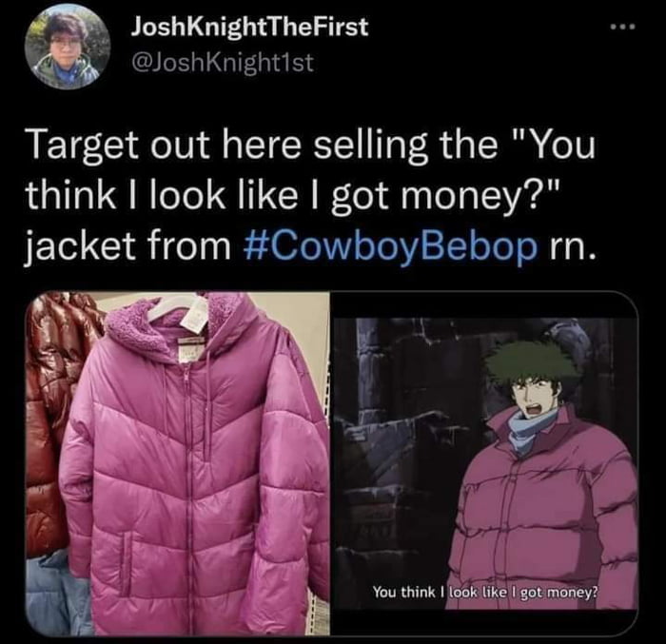
Task: Click JoshKnightTheFirst's round profile avatar
Action: pyautogui.click(x=68, y=46)
